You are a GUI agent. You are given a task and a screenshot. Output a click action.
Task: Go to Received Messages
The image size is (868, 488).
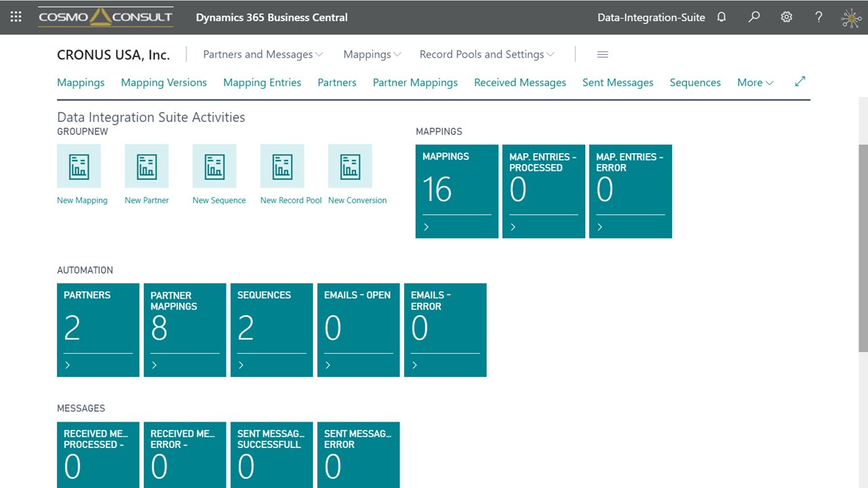520,83
